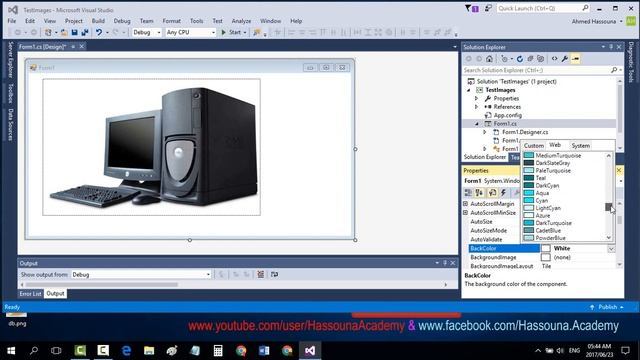
Task: Show events via the lightning bolt icon
Action: tap(504, 193)
